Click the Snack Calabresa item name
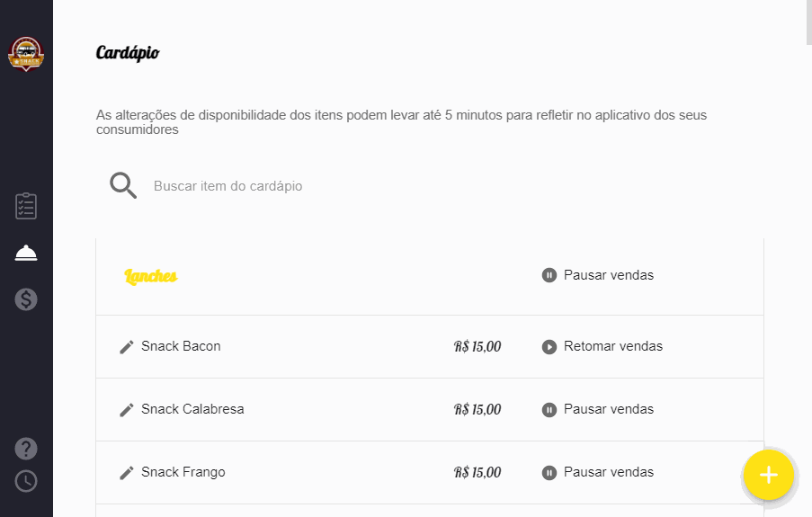Image resolution: width=812 pixels, height=517 pixels. 192,409
